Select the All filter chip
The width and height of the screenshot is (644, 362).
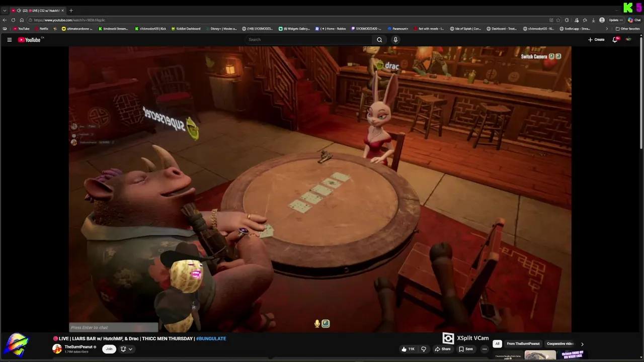pyautogui.click(x=497, y=344)
